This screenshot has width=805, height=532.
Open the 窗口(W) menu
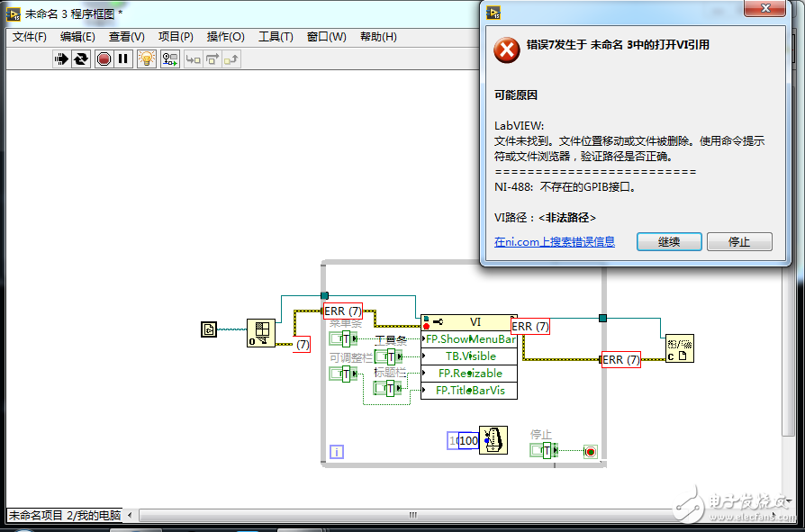(x=327, y=37)
